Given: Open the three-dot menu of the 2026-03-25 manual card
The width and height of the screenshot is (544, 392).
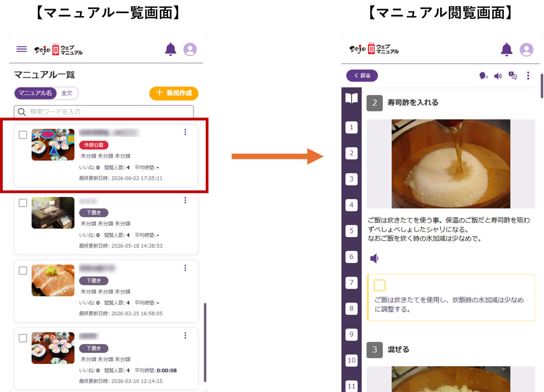Looking at the screenshot, I should click(x=185, y=268).
